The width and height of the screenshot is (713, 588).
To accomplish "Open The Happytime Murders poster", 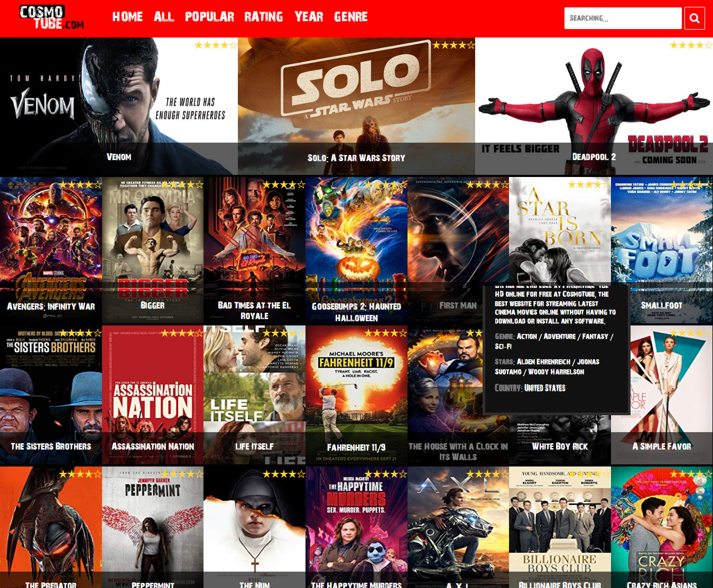I will [356, 527].
